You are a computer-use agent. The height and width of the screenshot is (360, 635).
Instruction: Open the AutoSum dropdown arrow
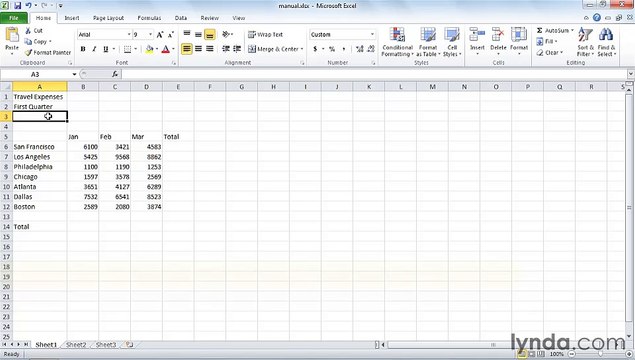(x=572, y=30)
